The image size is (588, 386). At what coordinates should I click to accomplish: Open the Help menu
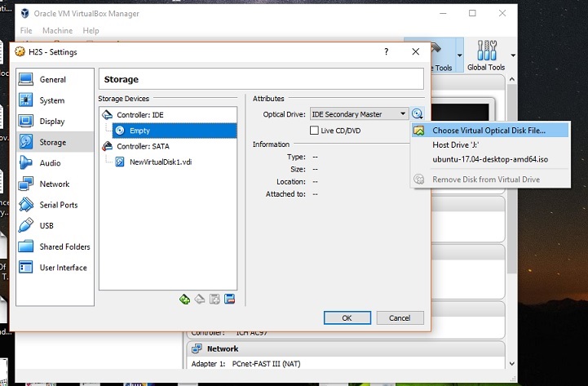91,31
